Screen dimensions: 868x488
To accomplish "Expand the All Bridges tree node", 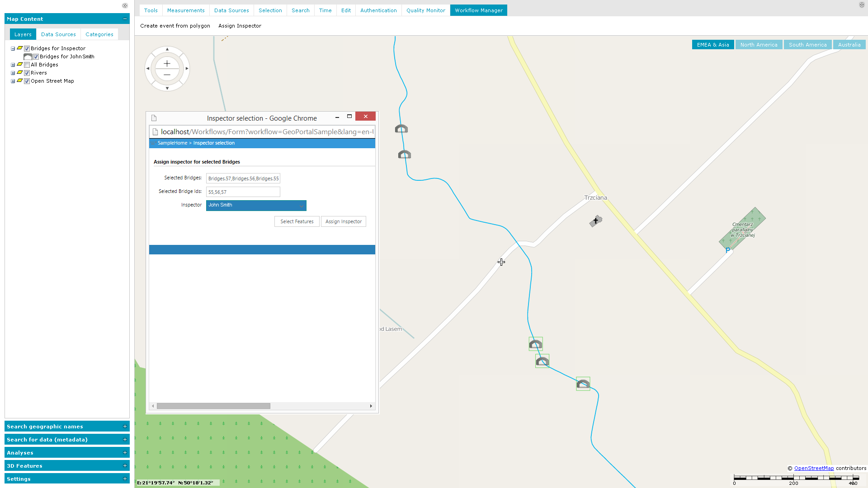I will (13, 65).
